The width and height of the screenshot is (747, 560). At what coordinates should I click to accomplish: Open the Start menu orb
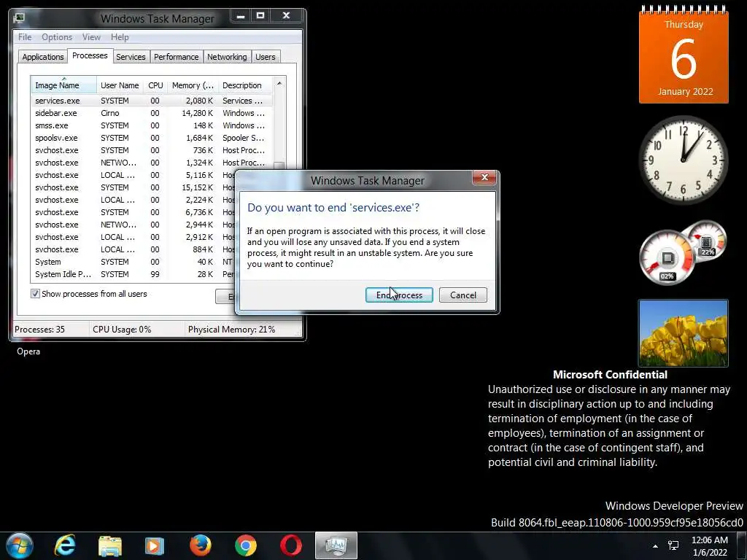pyautogui.click(x=20, y=545)
